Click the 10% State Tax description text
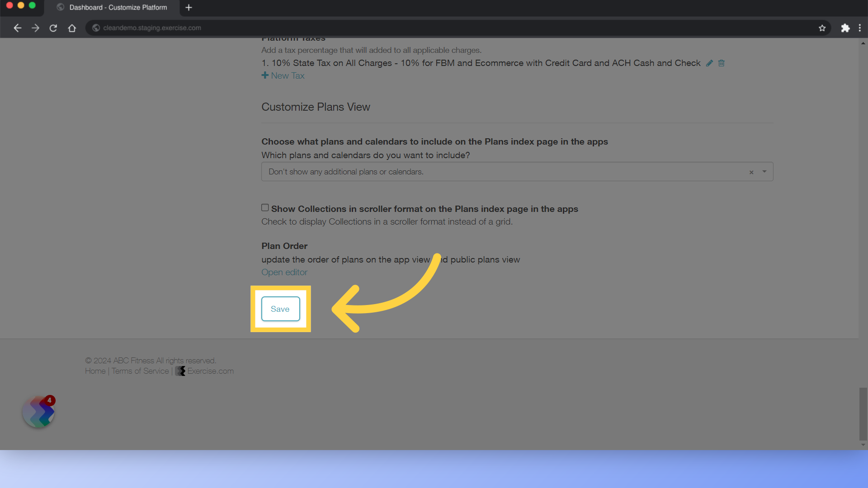868x488 pixels. click(x=481, y=63)
